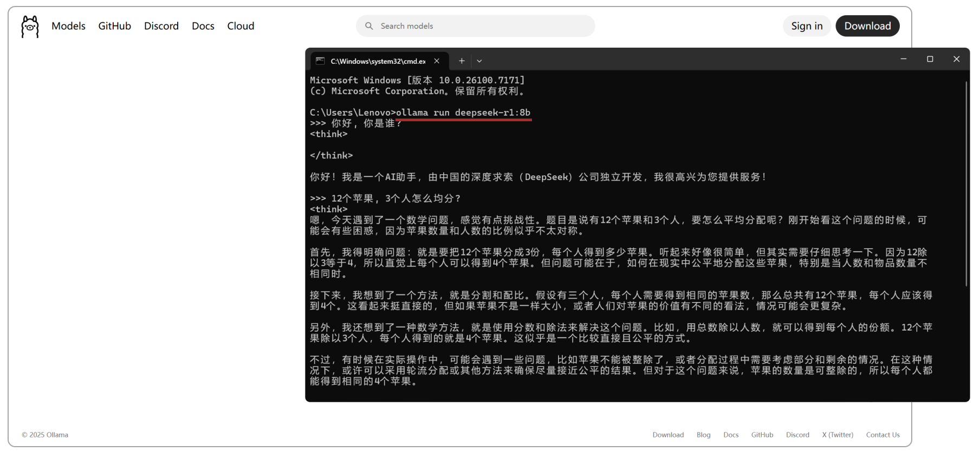
Task: Click the black Download button
Action: (867, 26)
